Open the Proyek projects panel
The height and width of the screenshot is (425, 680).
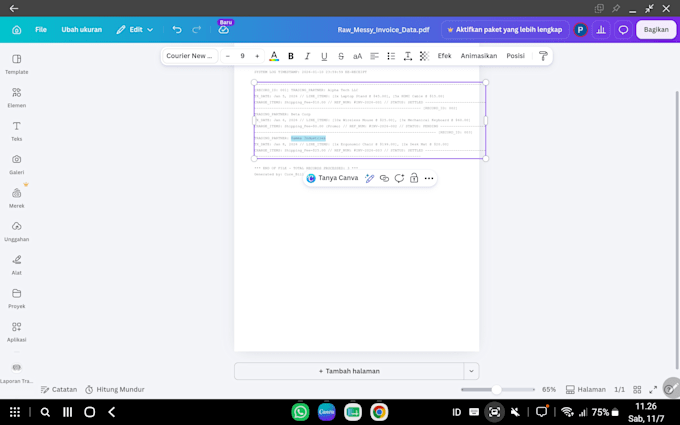(x=16, y=298)
